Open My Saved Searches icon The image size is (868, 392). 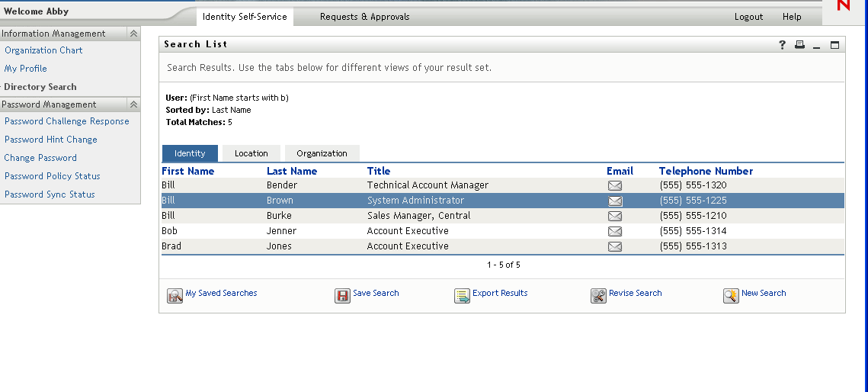tap(175, 296)
